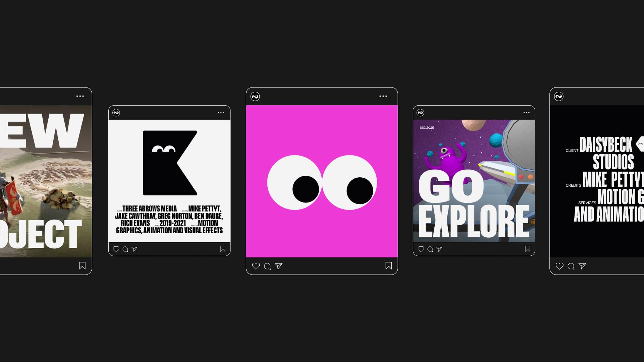Open comments on pink googly eyes post
The height and width of the screenshot is (362, 644).
[x=267, y=266]
